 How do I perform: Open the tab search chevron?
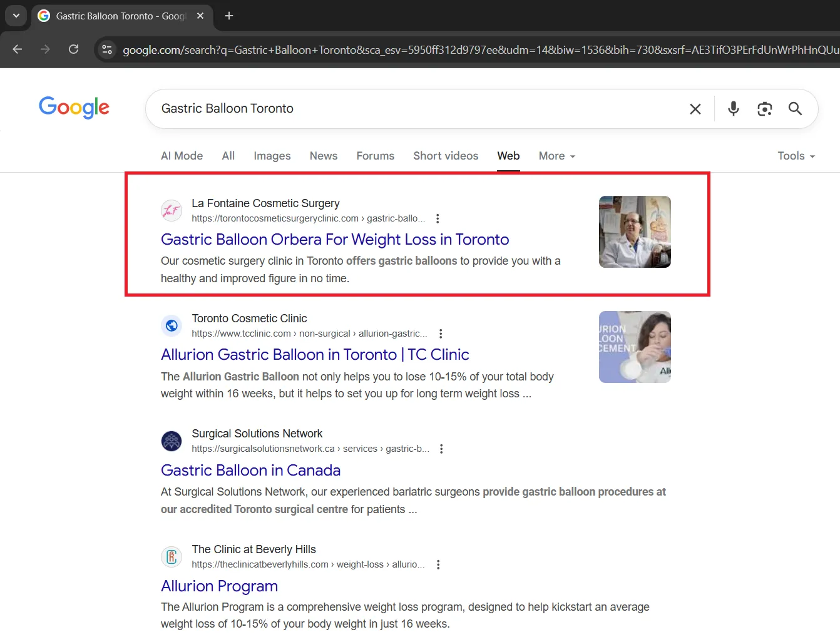click(x=16, y=16)
